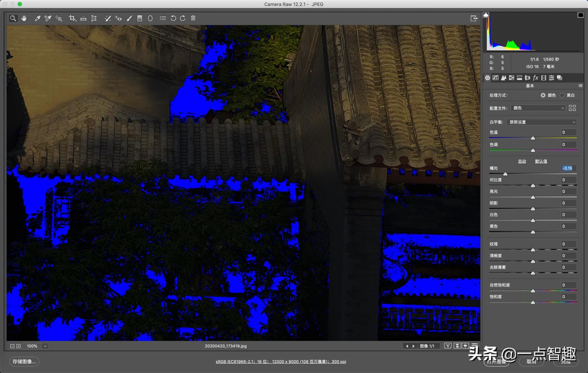This screenshot has width=588, height=373.
Task: Expand the 白平衡 white balance dropdown
Action: tap(541, 122)
